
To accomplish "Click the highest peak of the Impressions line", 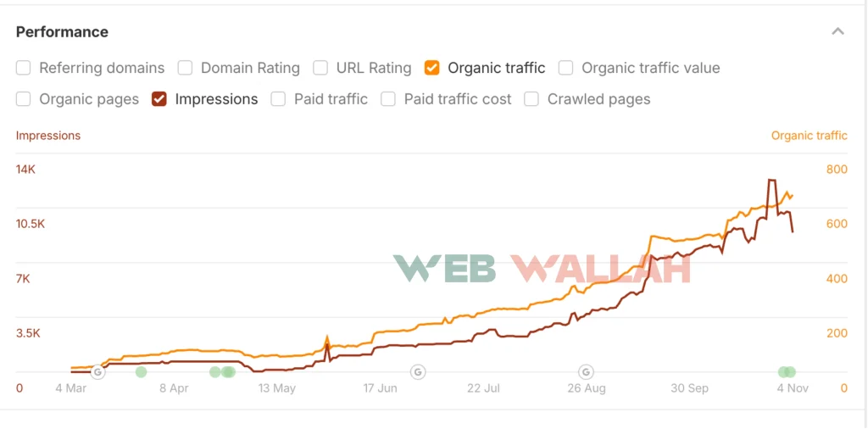I will pos(771,181).
